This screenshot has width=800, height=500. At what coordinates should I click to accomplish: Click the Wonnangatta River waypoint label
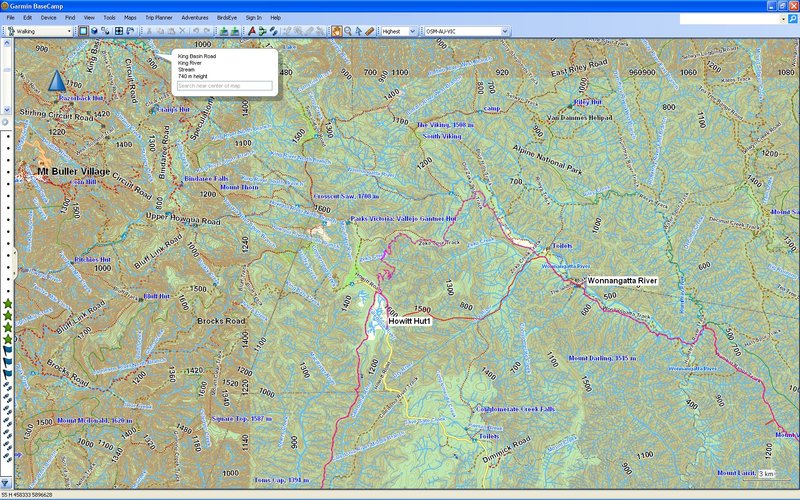click(x=622, y=281)
